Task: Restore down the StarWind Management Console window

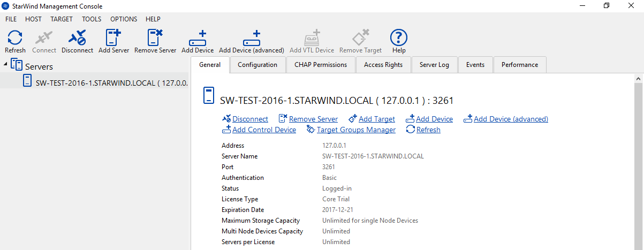Action: [607, 6]
